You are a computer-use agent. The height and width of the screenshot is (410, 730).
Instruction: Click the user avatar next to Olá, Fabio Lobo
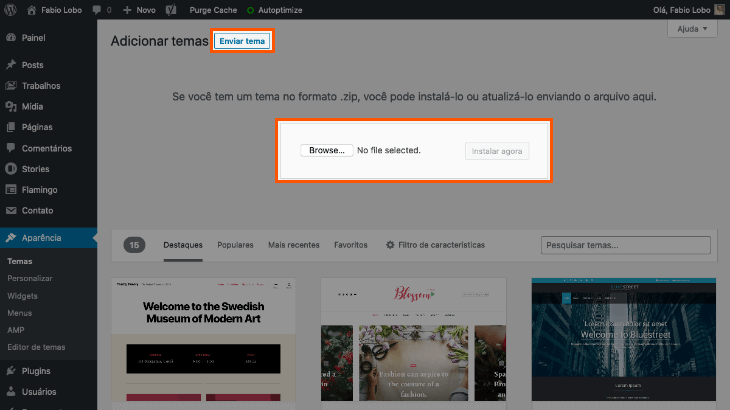click(719, 10)
